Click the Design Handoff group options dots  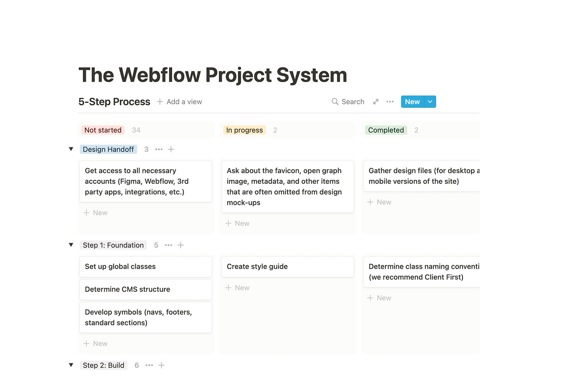point(159,149)
